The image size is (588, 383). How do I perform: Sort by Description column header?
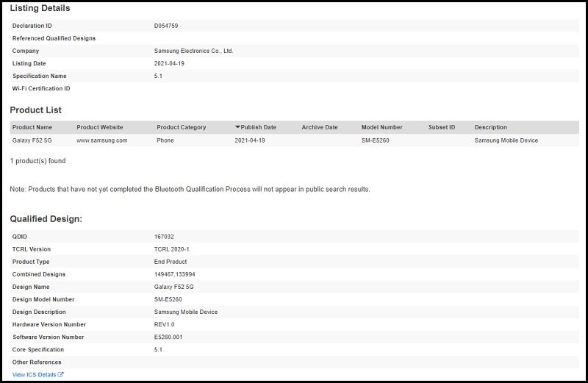click(x=490, y=127)
